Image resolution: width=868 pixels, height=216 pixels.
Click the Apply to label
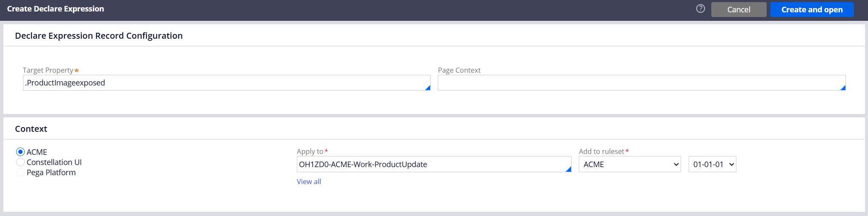(x=310, y=151)
